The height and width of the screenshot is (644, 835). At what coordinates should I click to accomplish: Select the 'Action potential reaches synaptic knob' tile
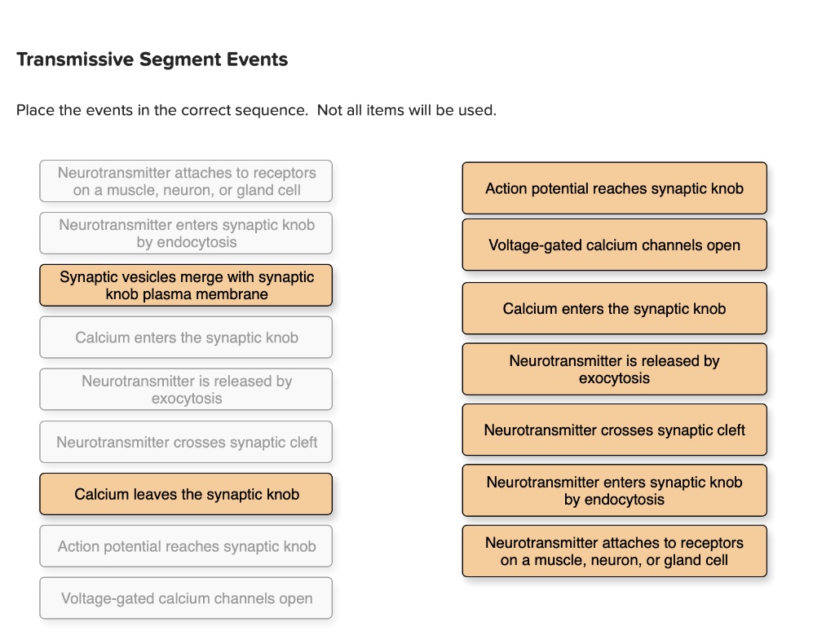tap(614, 188)
